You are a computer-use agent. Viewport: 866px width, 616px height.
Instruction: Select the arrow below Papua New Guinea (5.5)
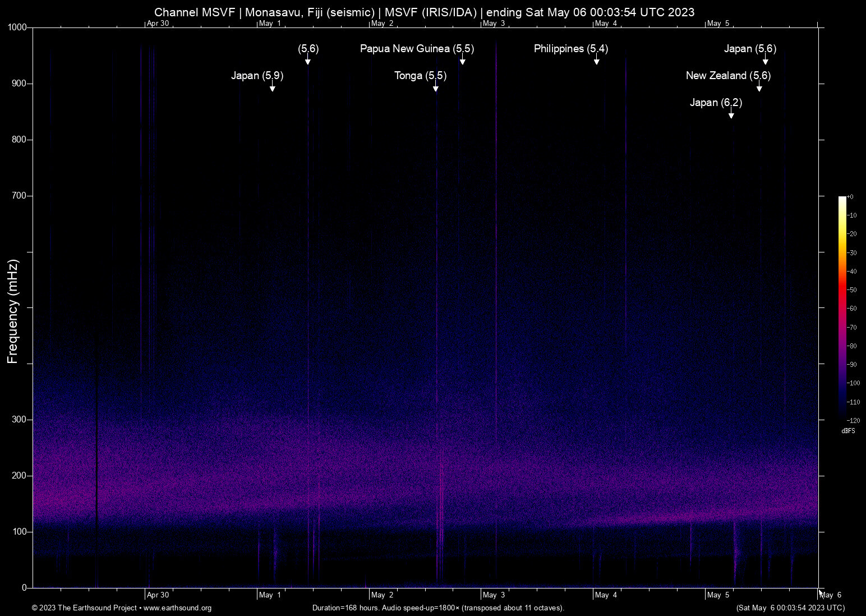(x=463, y=61)
